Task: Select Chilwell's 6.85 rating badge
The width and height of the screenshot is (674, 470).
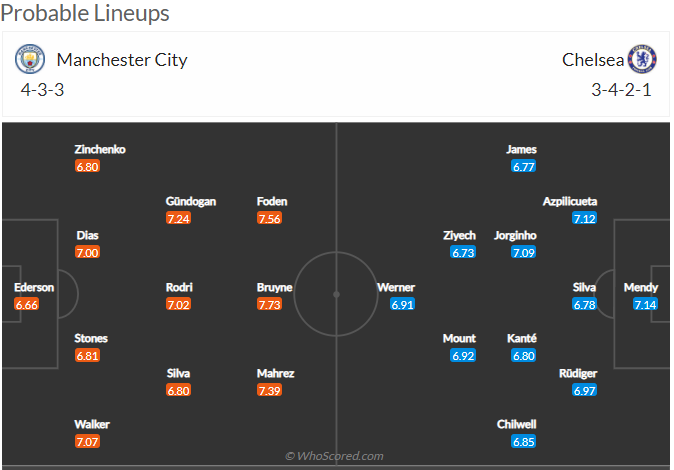Action: [524, 442]
